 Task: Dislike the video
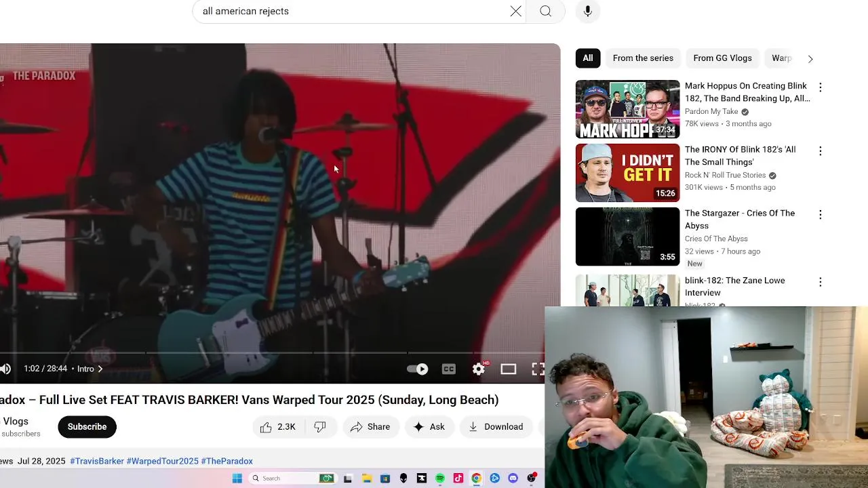320,427
